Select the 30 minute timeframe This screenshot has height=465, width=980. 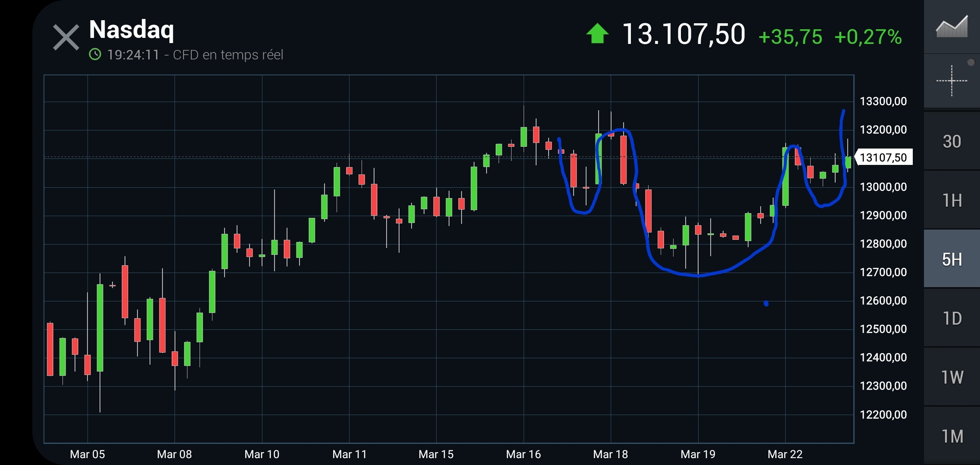[952, 141]
